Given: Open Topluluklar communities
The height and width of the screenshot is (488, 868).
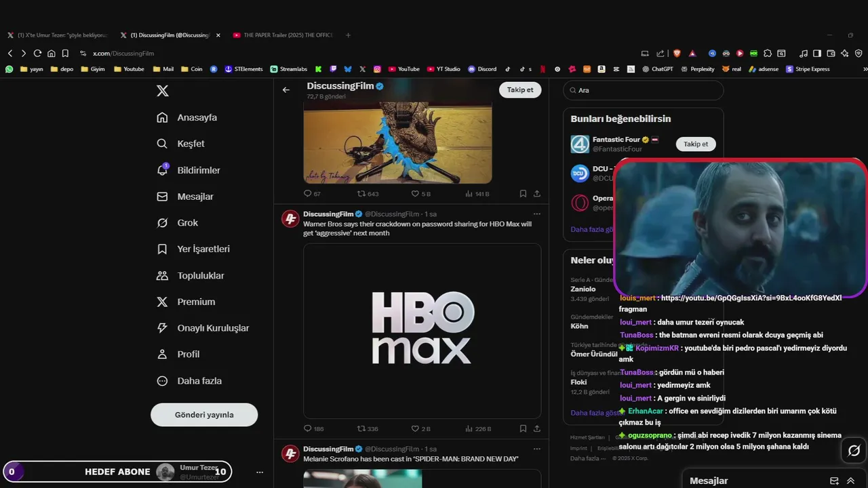Looking at the screenshot, I should click(x=191, y=275).
